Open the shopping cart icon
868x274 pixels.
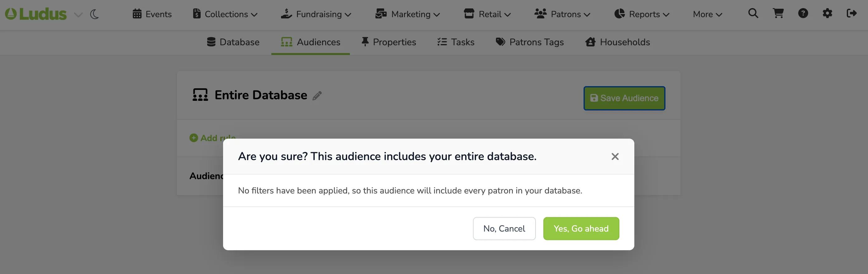coord(778,13)
